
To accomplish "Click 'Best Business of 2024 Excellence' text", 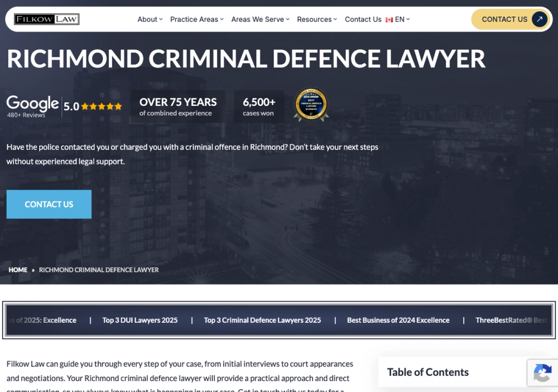I will (x=398, y=320).
